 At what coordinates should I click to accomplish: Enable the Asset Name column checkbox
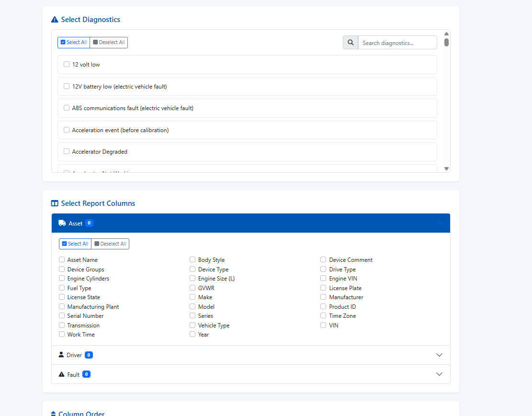pos(62,259)
